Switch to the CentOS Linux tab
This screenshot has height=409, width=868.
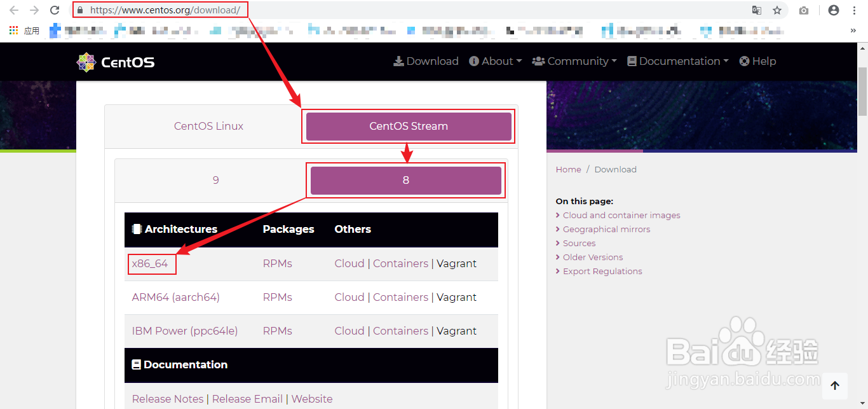208,126
